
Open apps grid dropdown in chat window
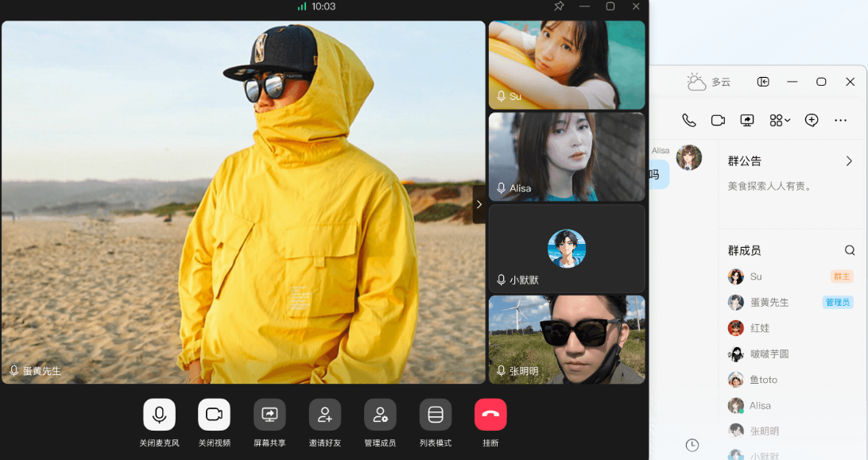(x=780, y=120)
